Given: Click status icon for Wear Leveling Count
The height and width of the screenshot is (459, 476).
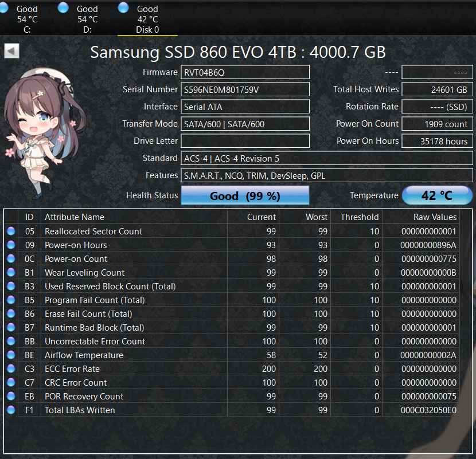Looking at the screenshot, I should [11, 272].
